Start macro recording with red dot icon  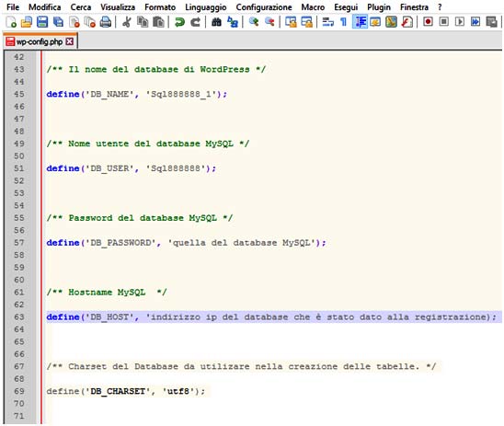(428, 22)
